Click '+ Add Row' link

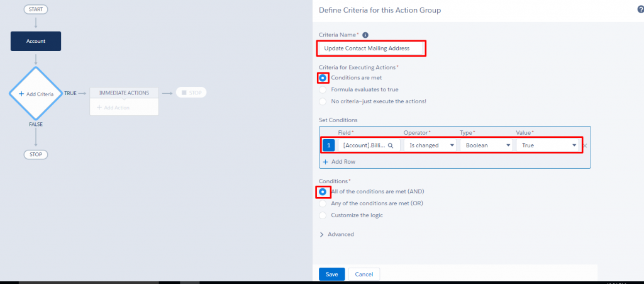(x=339, y=162)
